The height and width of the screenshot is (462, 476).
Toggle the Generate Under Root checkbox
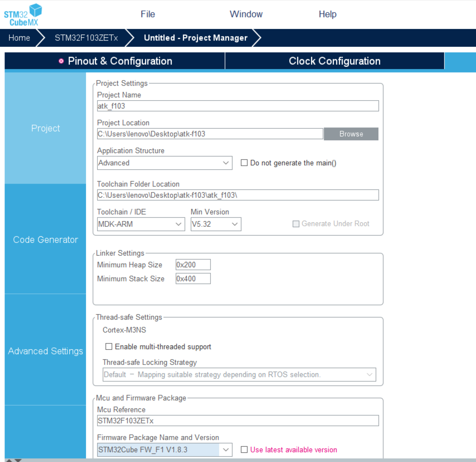pos(295,224)
